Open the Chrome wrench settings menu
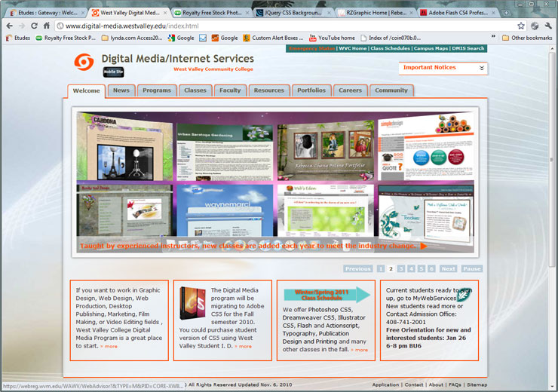The height and width of the screenshot is (392, 558). point(548,26)
